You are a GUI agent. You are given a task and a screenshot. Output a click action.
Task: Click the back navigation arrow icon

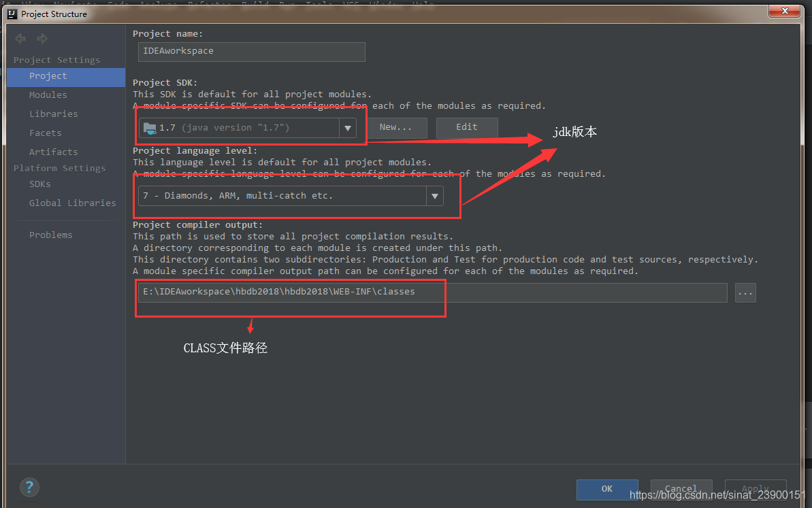(x=20, y=38)
